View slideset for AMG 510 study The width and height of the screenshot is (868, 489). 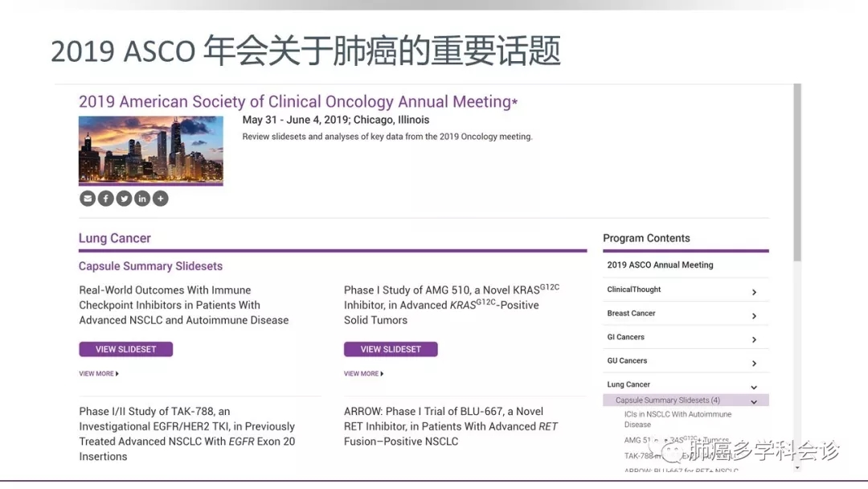coord(391,349)
